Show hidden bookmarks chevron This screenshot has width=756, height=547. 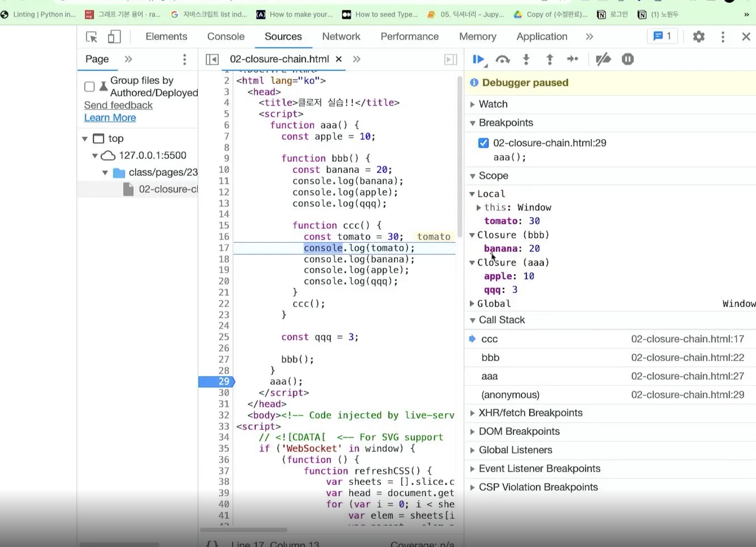pos(747,14)
